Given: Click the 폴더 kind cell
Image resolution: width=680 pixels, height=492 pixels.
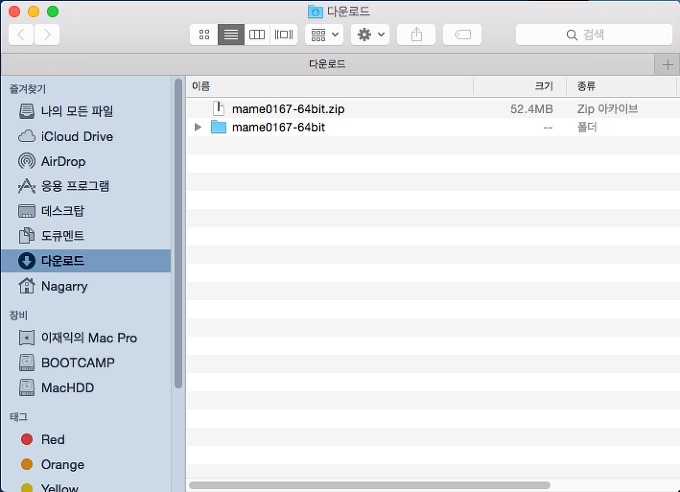Looking at the screenshot, I should (587, 127).
